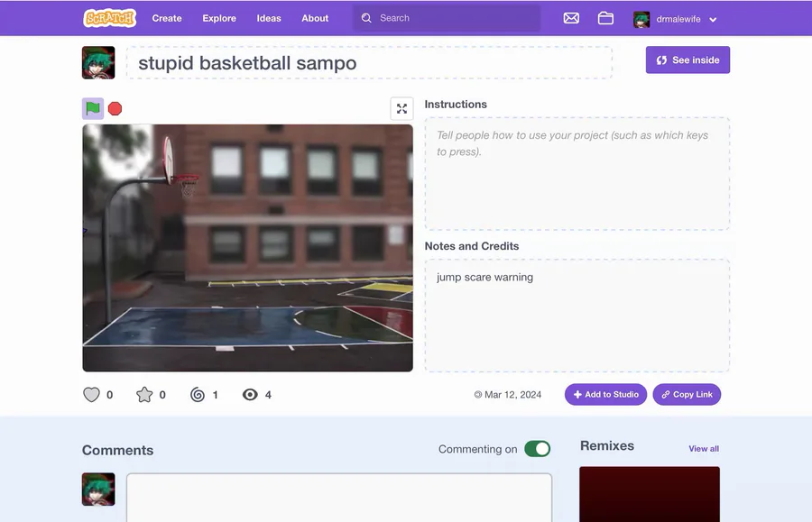Click avatar beside comment box

coord(98,489)
